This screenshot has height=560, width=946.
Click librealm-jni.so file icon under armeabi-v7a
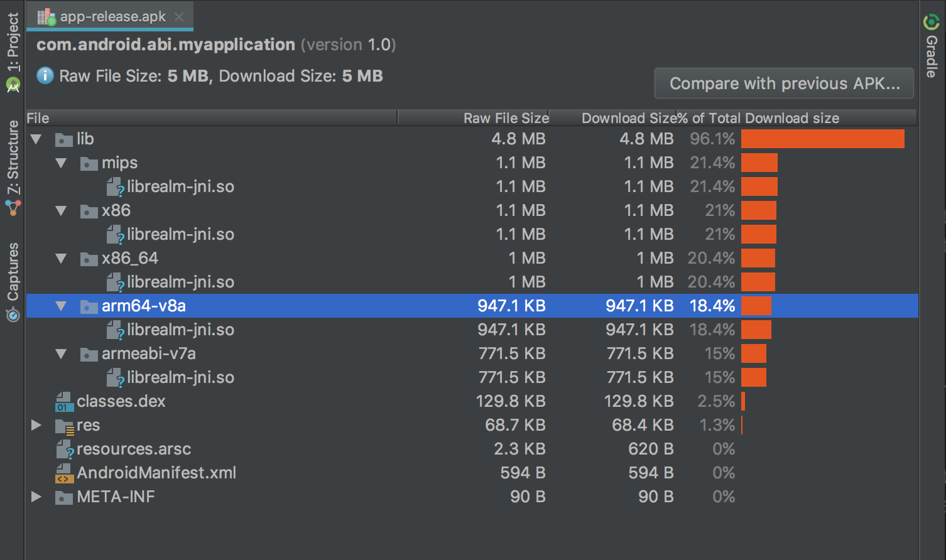click(116, 378)
